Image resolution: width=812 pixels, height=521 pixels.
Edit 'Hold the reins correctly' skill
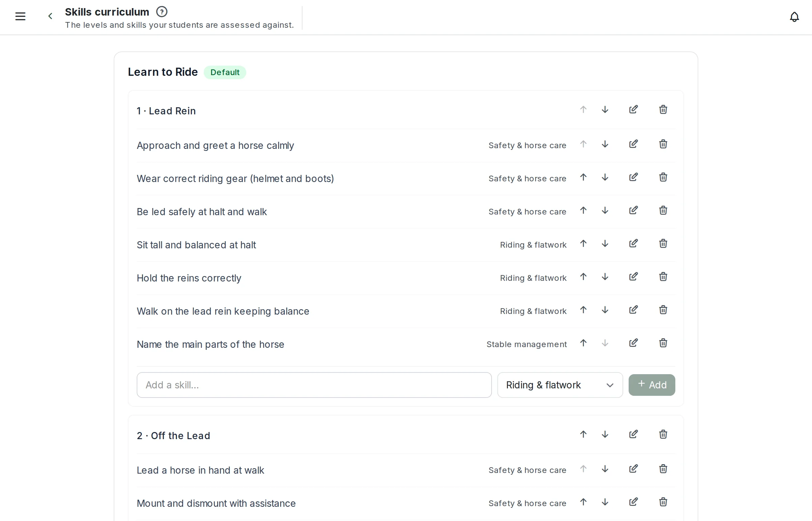tap(633, 277)
